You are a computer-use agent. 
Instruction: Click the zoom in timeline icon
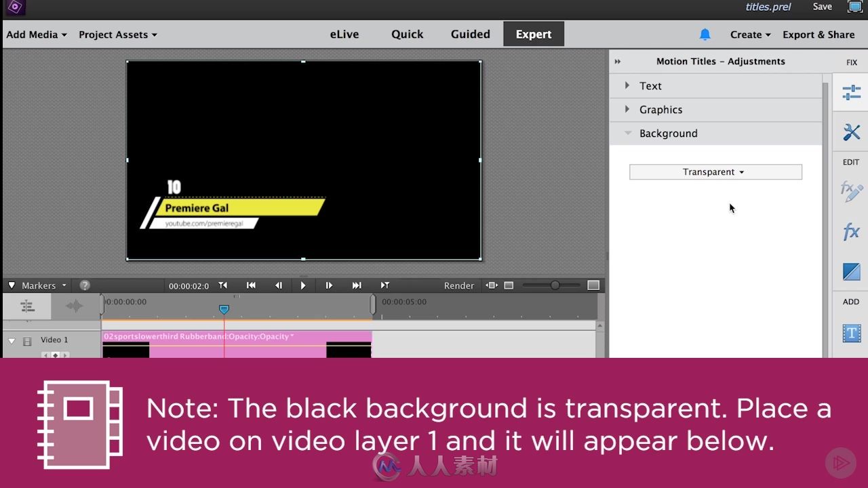point(593,285)
